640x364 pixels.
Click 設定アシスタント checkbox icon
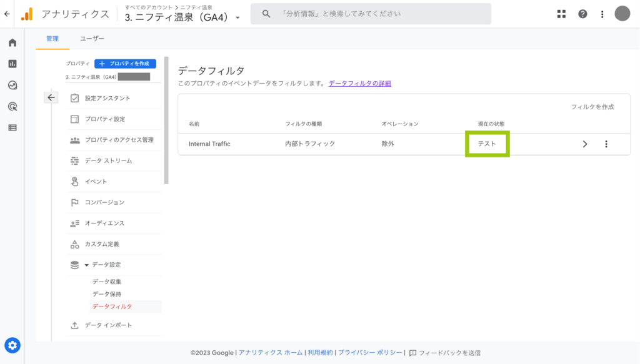(75, 98)
